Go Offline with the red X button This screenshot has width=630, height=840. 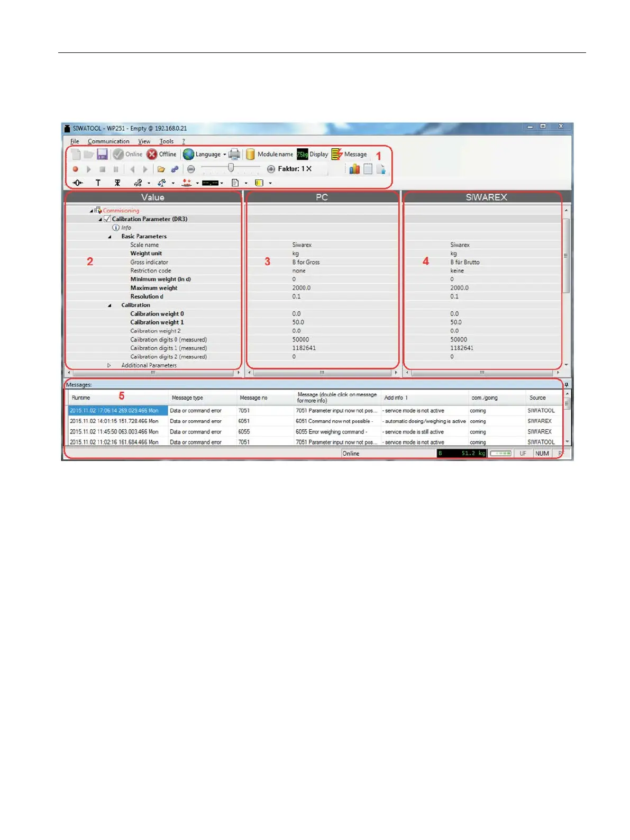pyautogui.click(x=162, y=154)
